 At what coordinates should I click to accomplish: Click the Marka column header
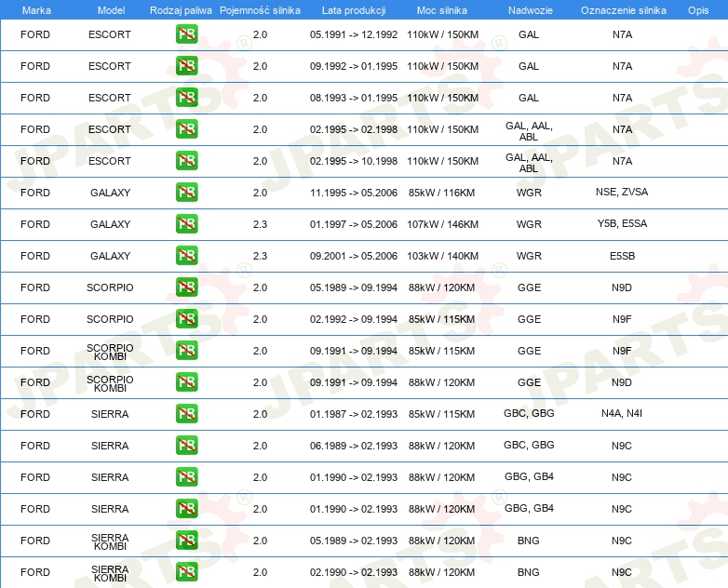[x=36, y=10]
